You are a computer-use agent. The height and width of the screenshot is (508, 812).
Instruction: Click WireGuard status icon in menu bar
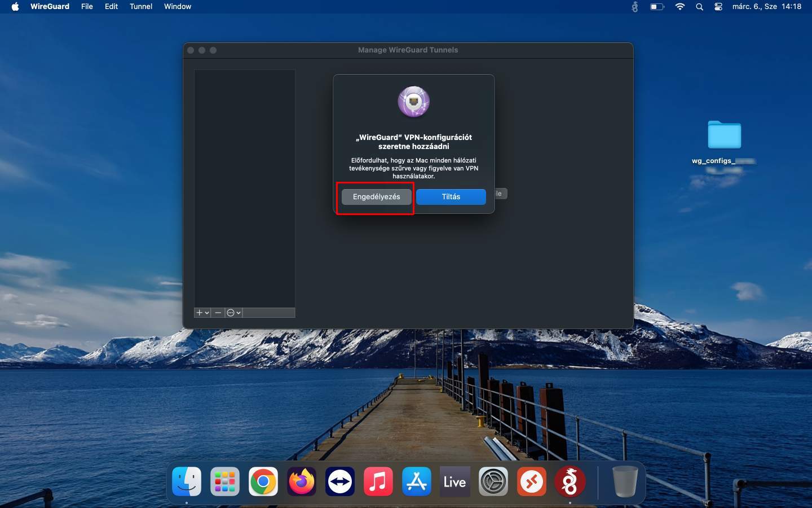635,7
